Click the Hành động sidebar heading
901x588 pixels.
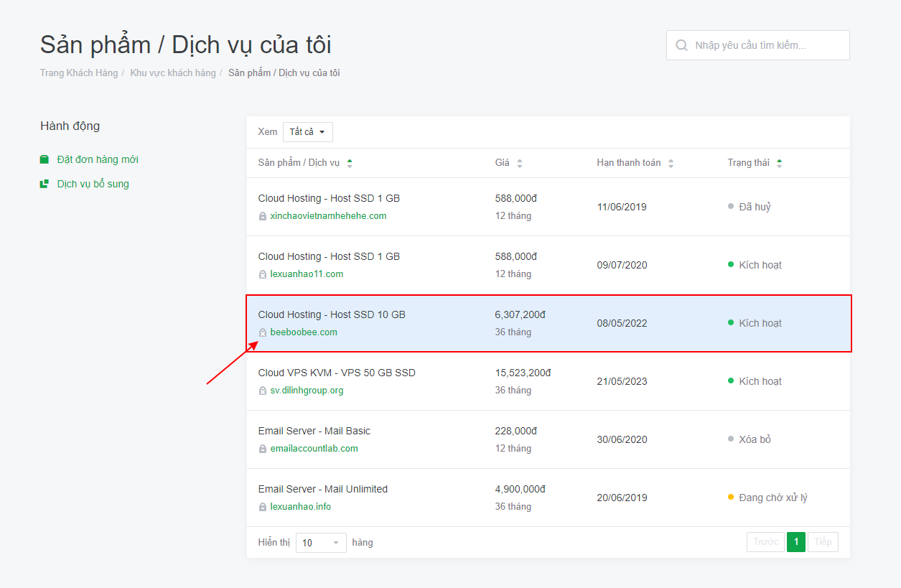pyautogui.click(x=70, y=126)
